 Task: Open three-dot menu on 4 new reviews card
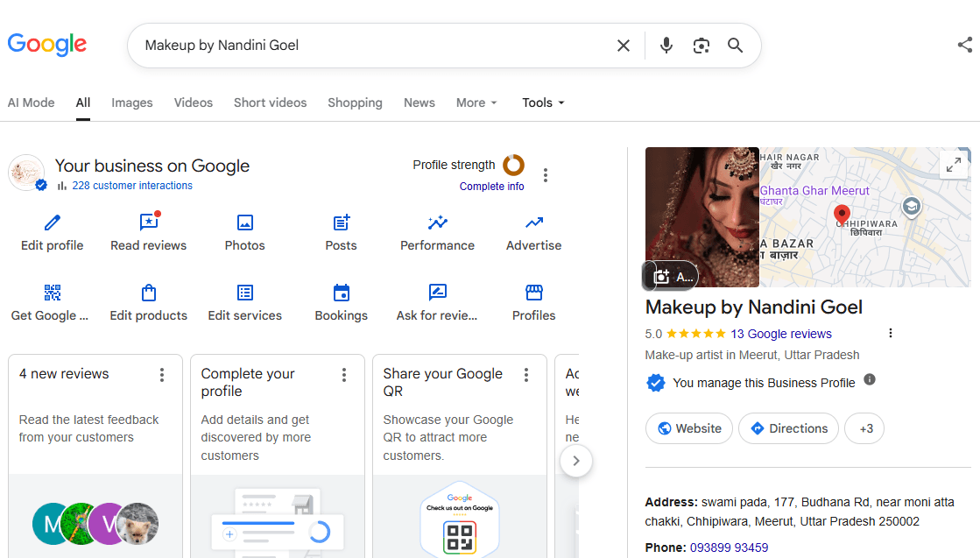pyautogui.click(x=162, y=375)
